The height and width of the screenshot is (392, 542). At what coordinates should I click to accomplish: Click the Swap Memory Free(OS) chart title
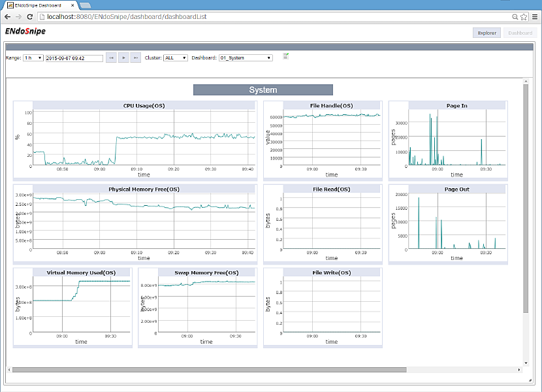click(206, 272)
